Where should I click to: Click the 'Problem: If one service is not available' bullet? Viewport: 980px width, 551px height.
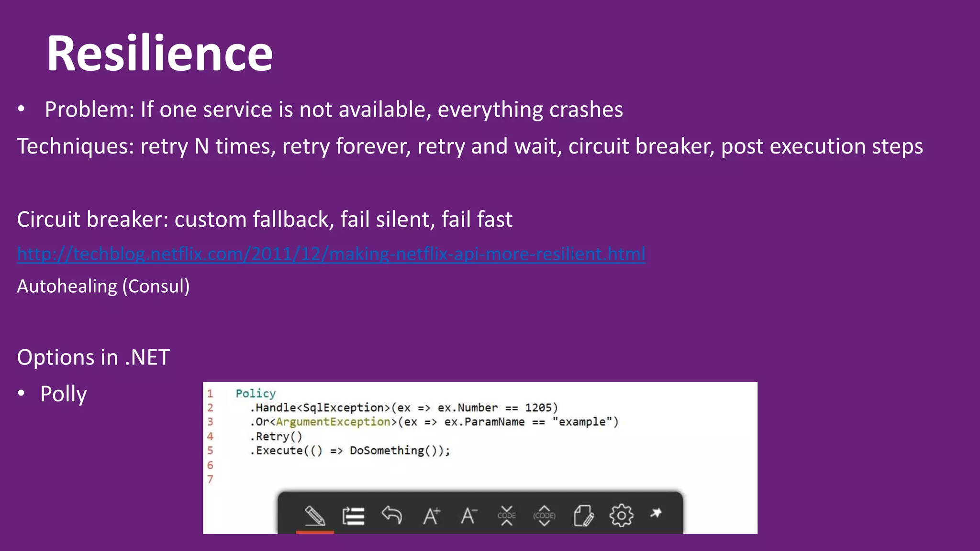tap(334, 110)
